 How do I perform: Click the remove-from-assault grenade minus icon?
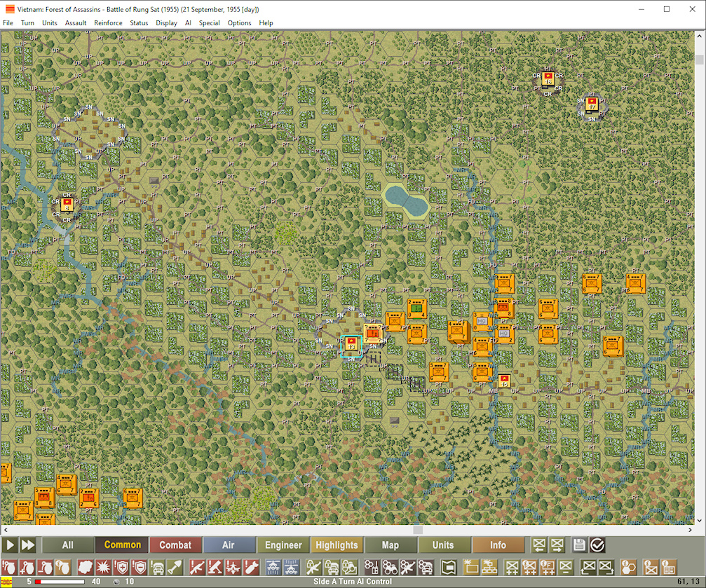(x=45, y=567)
